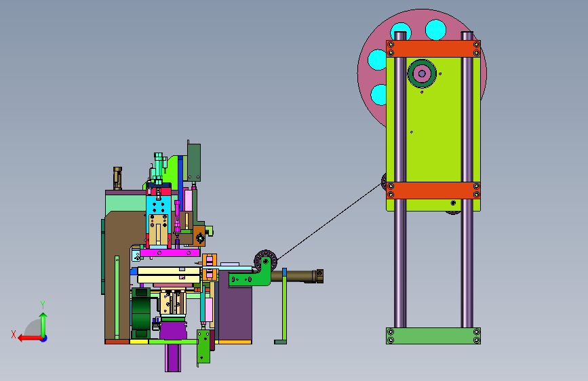
Task: Pick the dark green sensor box on top
Action: [x=194, y=162]
